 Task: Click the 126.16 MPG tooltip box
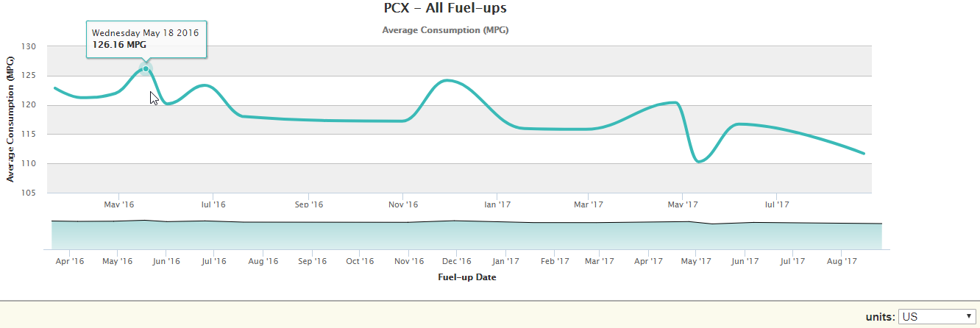coord(146,39)
